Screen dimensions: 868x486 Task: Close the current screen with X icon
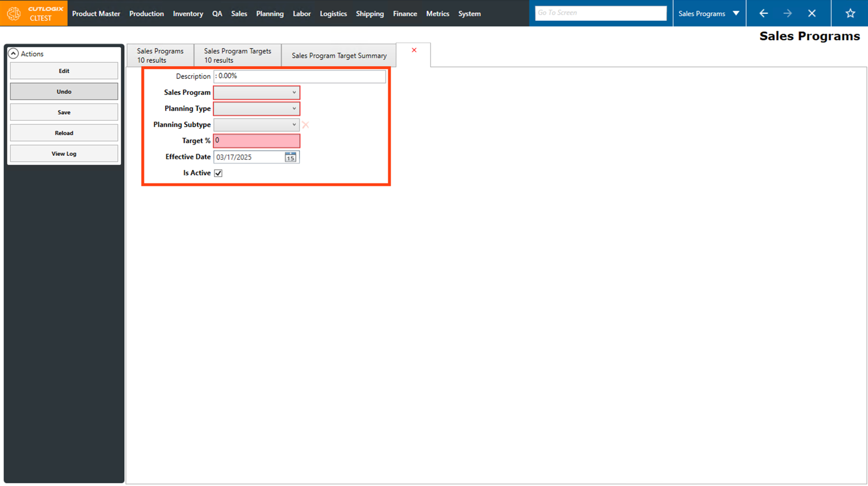pyautogui.click(x=812, y=13)
